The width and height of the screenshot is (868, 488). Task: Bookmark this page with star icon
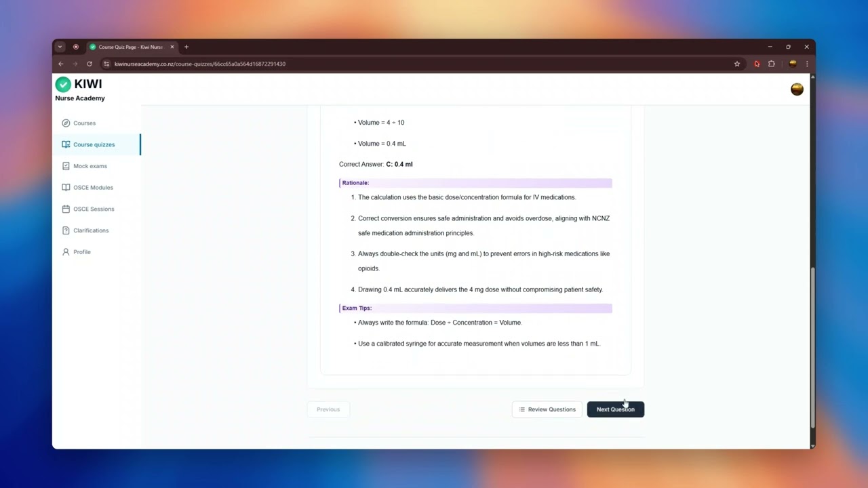(x=737, y=64)
